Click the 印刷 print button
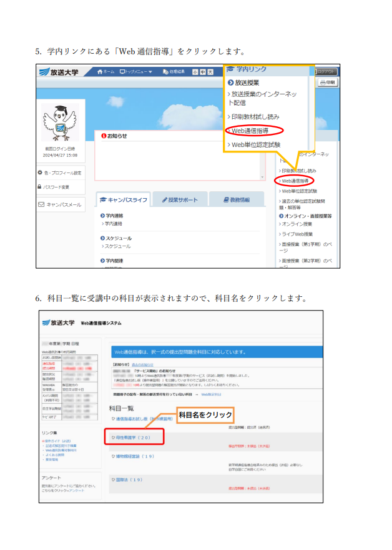Image resolution: width=392 pixels, height=550 pixels. pos(328,82)
